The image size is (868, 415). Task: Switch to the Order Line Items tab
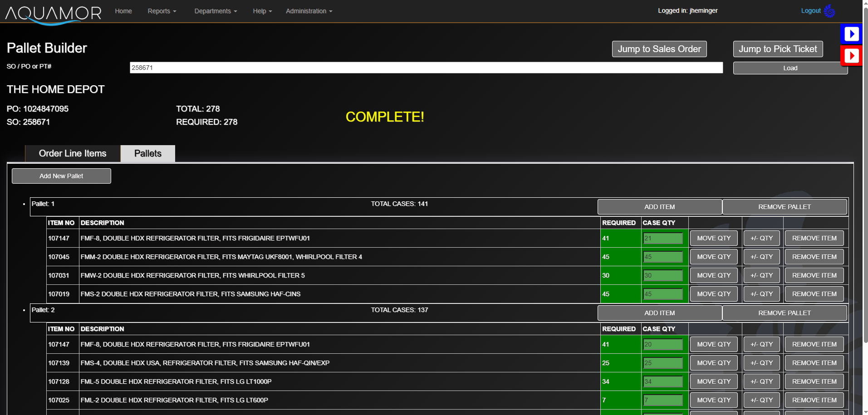72,153
